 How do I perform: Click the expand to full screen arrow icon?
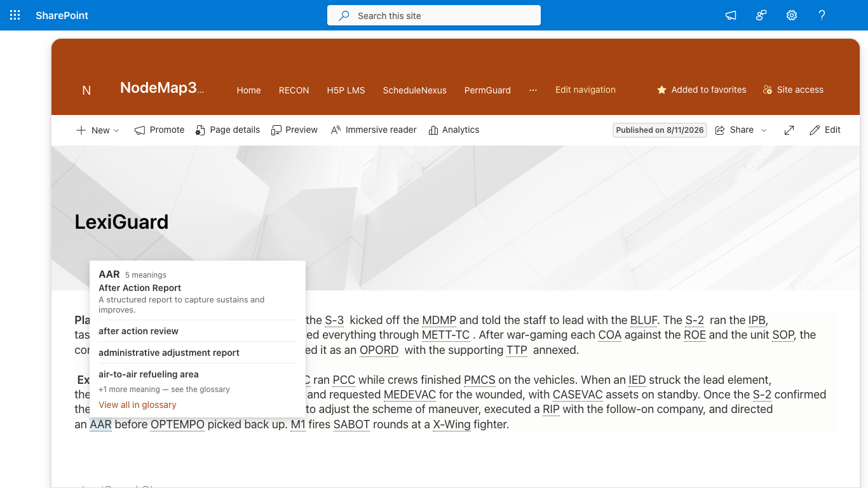point(789,130)
